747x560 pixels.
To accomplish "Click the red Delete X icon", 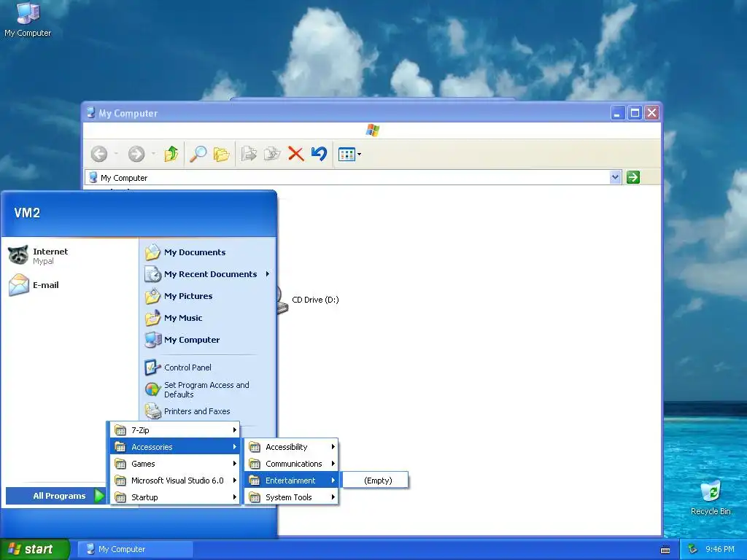I will pyautogui.click(x=296, y=154).
